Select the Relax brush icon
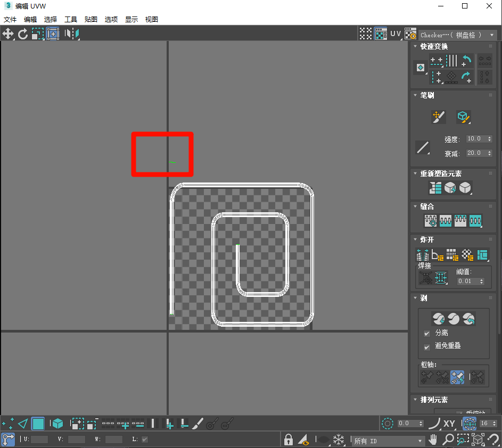Screen dimensions: 502x448 [463, 117]
